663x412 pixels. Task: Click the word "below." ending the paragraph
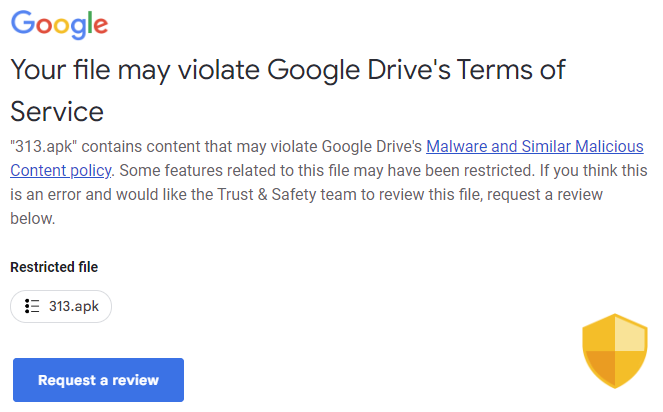pyautogui.click(x=32, y=217)
